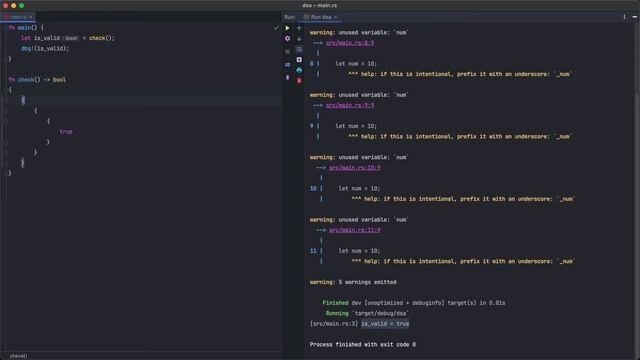The width and height of the screenshot is (640, 360).
Task: Rerun the dsa program with the green play icon
Action: (x=287, y=28)
